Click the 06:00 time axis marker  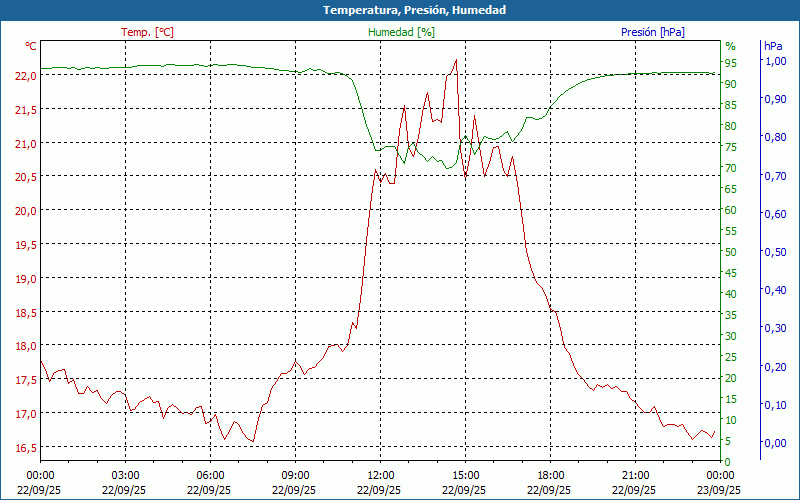(210, 475)
